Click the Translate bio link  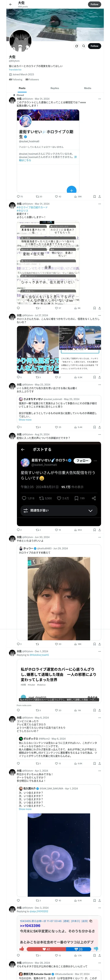(x=15, y=70)
